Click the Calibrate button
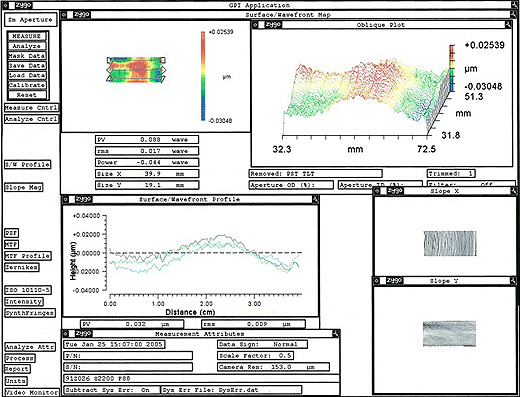520x397 pixels. coord(27,85)
